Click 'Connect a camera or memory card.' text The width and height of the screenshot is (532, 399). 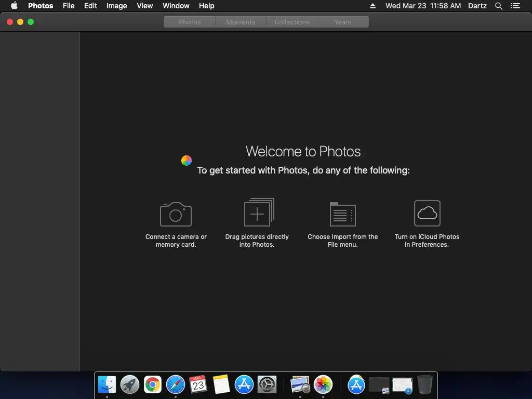[176, 241]
